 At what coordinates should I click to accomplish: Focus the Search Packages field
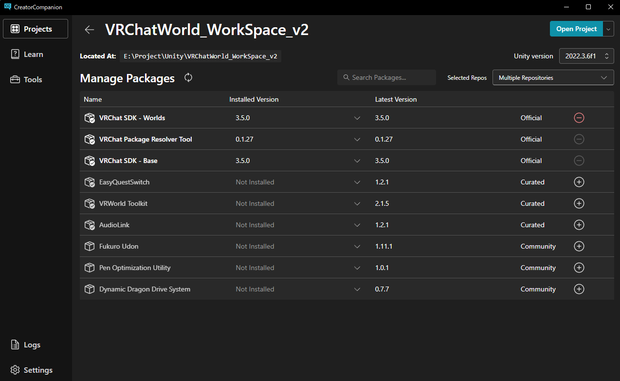coord(386,77)
